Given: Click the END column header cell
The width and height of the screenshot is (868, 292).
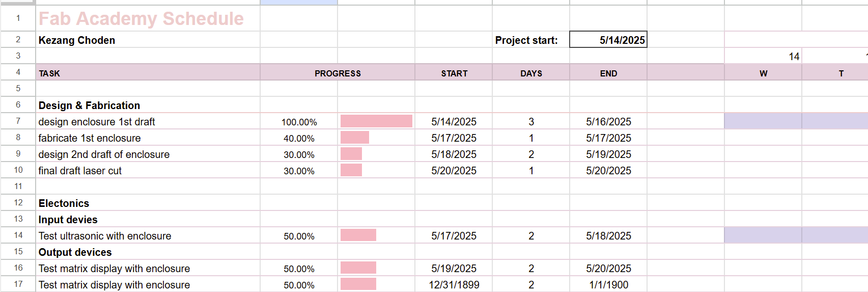Looking at the screenshot, I should click(x=608, y=73).
